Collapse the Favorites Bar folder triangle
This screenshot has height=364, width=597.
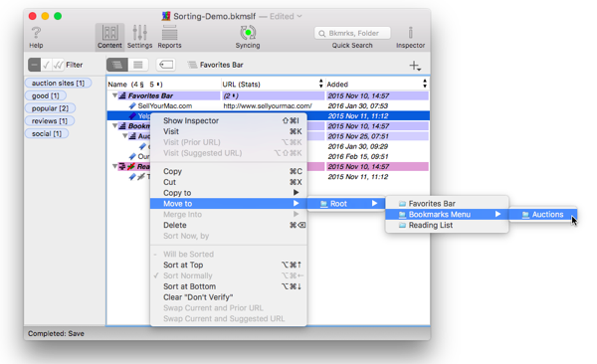tap(114, 95)
